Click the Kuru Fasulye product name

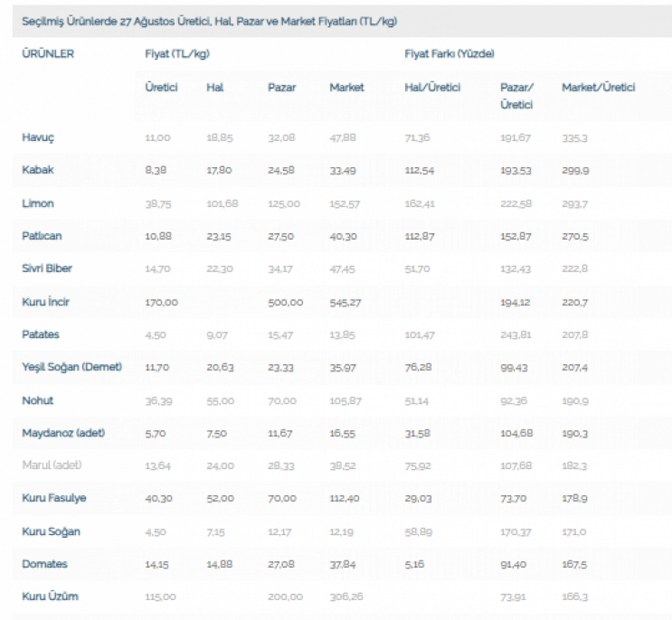click(54, 498)
